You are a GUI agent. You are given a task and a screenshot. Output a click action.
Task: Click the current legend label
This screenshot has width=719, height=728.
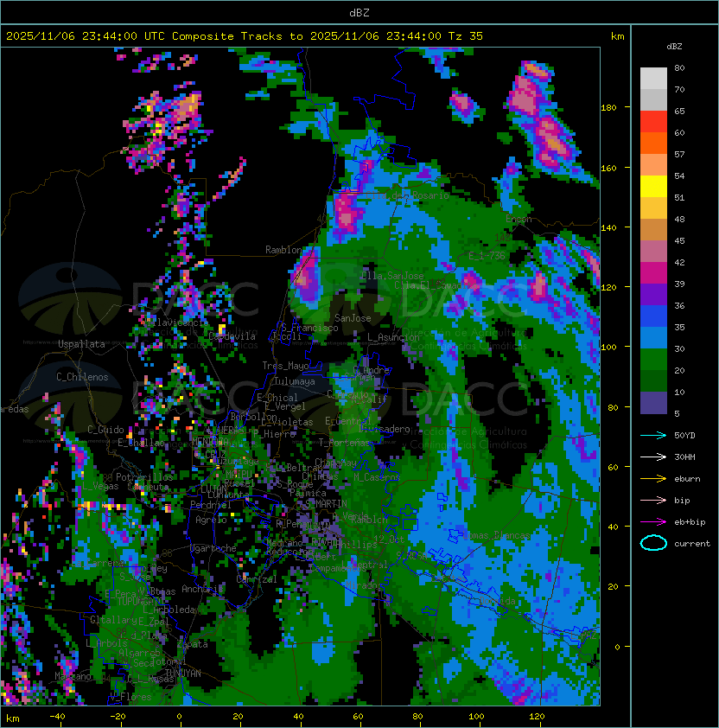(692, 543)
